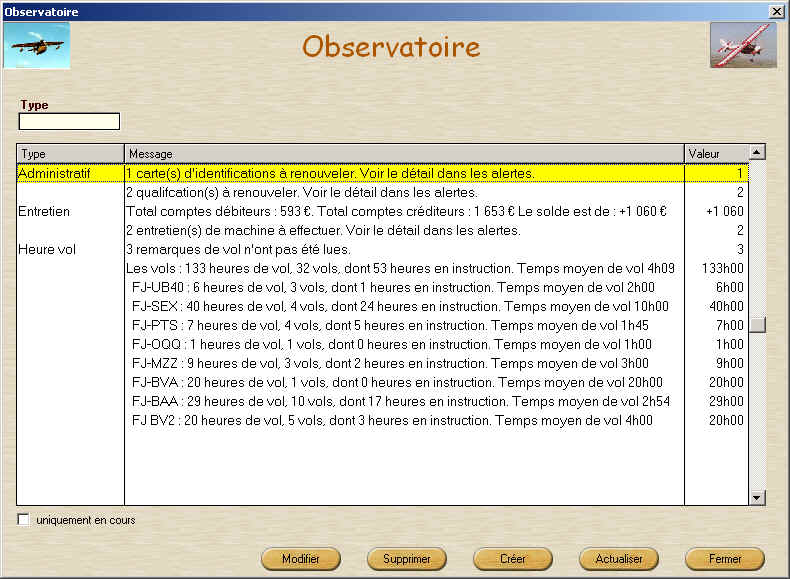Image resolution: width=790 pixels, height=579 pixels.
Task: Sort by the Valeur column header
Action: (716, 154)
